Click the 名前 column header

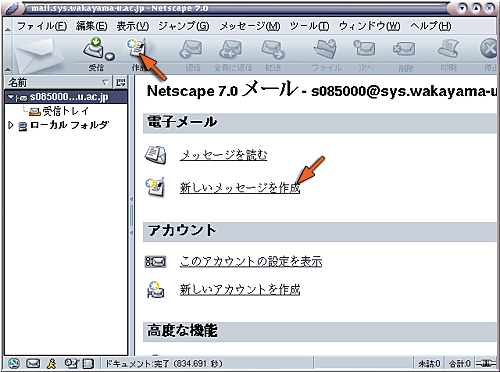pyautogui.click(x=58, y=82)
